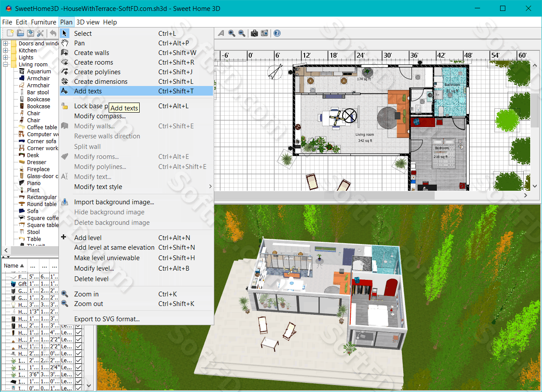Screen dimensions: 542x392
Task: Choose Create walls in the Plan menu
Action: (x=136, y=52)
